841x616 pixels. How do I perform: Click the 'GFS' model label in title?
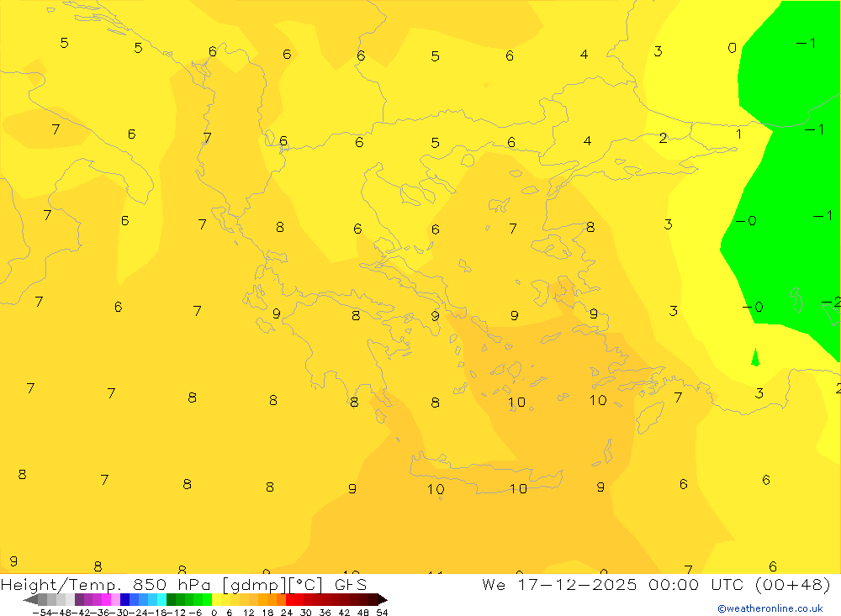351,584
